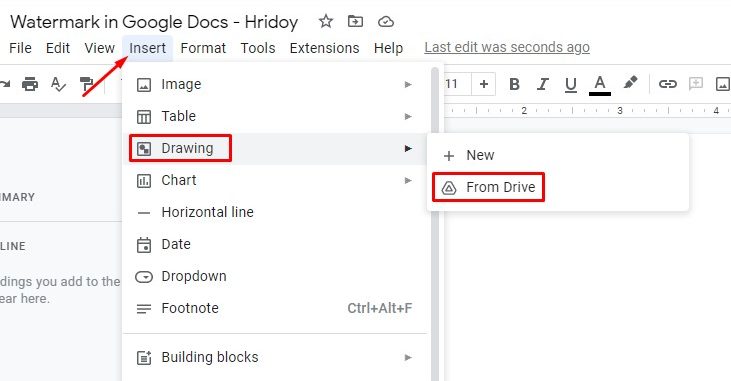The width and height of the screenshot is (731, 381).
Task: Toggle Italic formatting
Action: click(x=542, y=84)
